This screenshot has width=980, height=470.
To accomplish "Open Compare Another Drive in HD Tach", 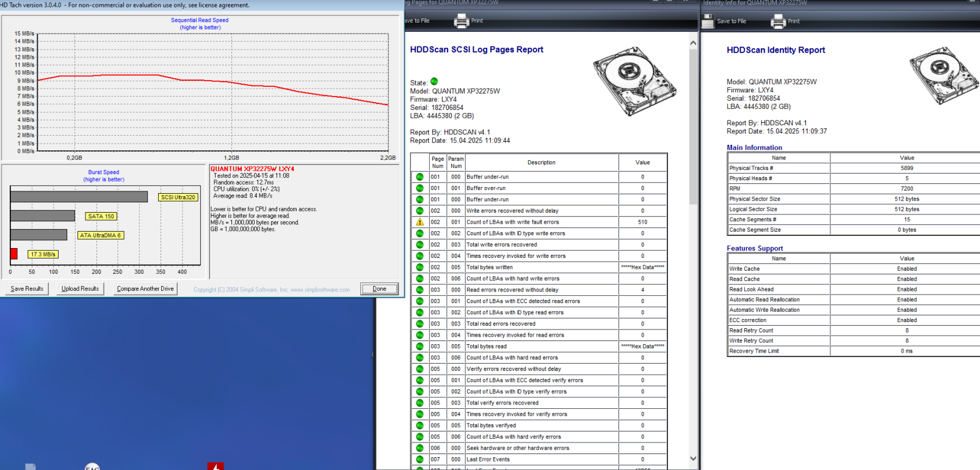I will [x=145, y=289].
